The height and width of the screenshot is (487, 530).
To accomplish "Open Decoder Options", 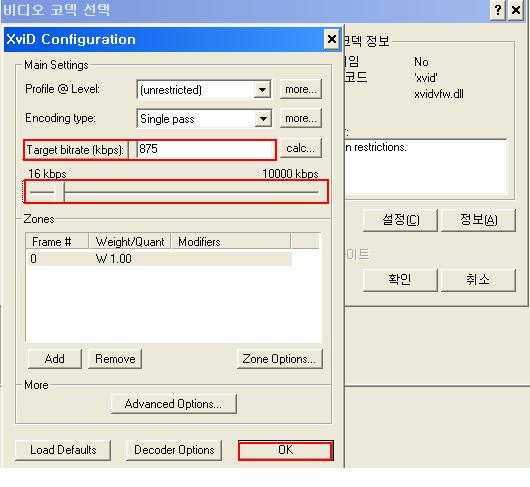I will click(174, 450).
